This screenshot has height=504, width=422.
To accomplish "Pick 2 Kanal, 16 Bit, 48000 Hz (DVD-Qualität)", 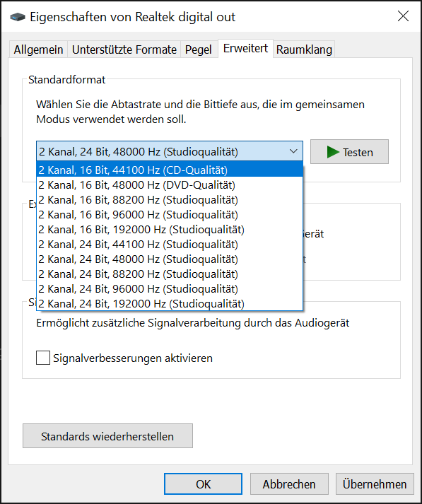I will click(170, 184).
